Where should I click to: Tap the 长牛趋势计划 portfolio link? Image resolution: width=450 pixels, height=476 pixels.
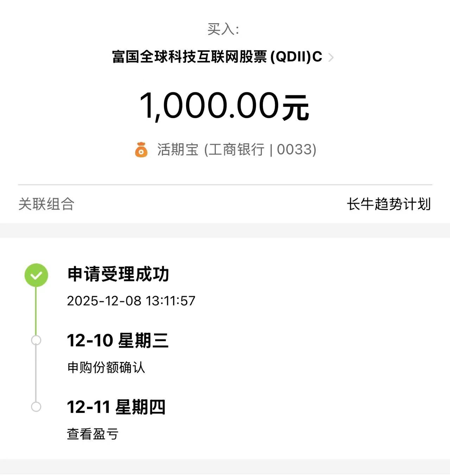(388, 204)
